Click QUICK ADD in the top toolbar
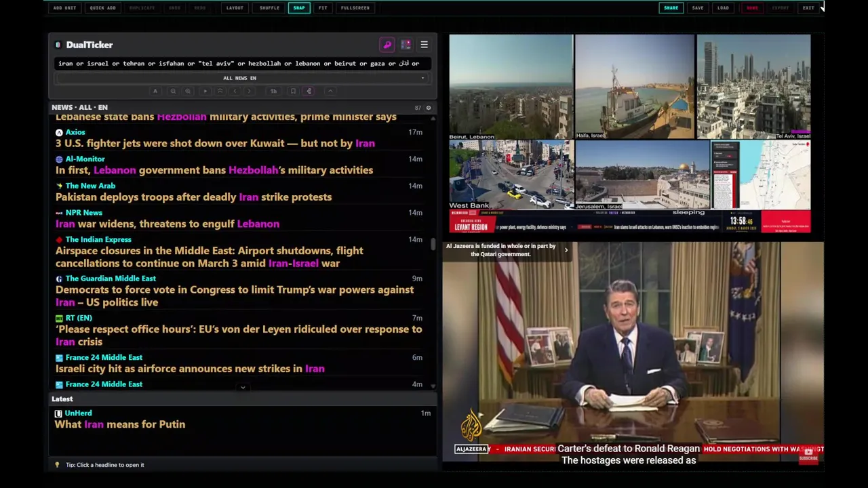 102,7
